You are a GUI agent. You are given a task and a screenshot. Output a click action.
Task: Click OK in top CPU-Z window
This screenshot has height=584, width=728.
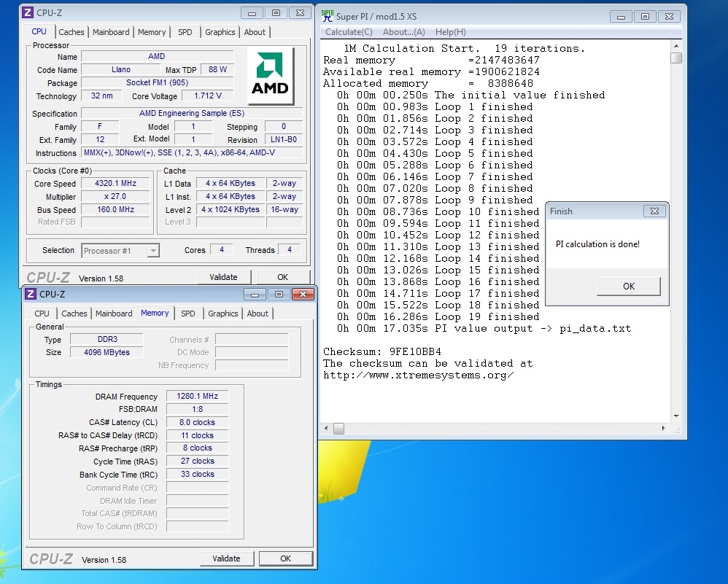point(283,277)
